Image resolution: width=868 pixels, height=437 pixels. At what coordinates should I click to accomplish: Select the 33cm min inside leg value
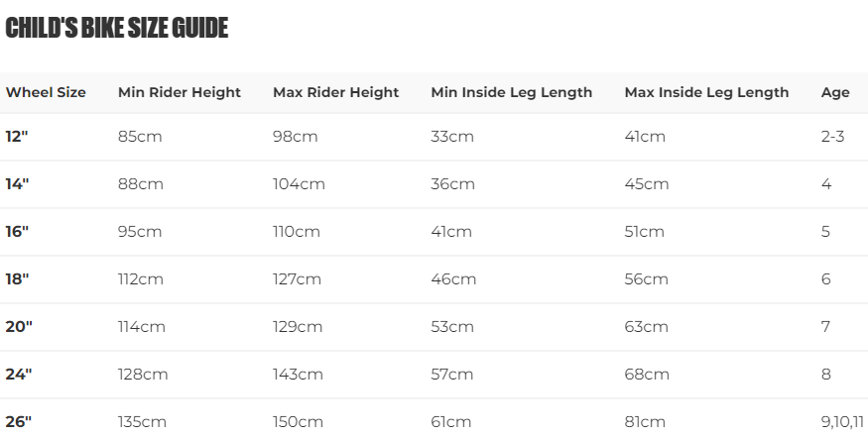452,137
